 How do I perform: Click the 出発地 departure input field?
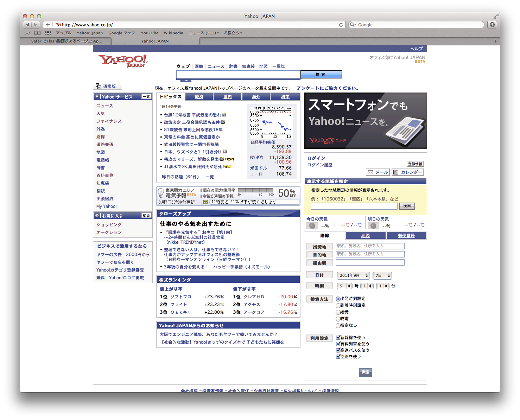tap(370, 246)
